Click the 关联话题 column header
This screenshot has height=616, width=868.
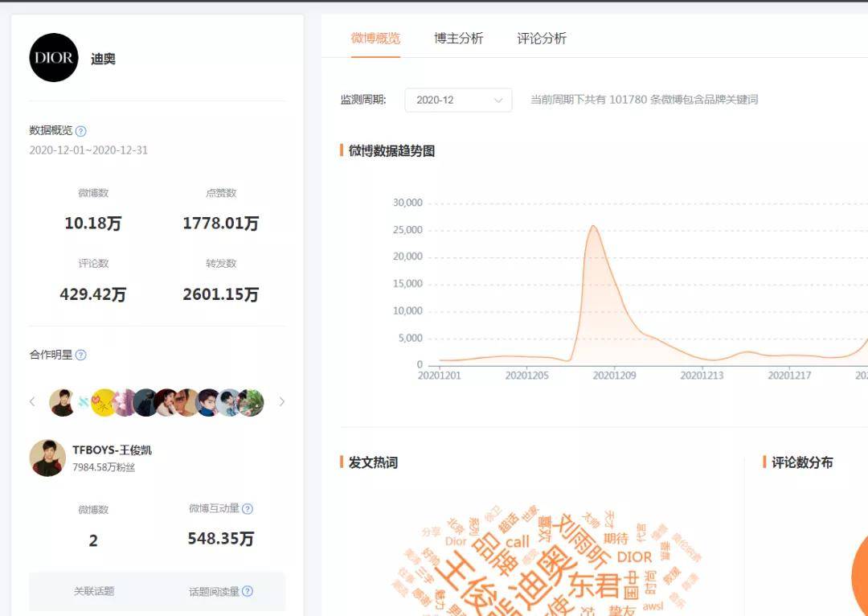[x=94, y=591]
